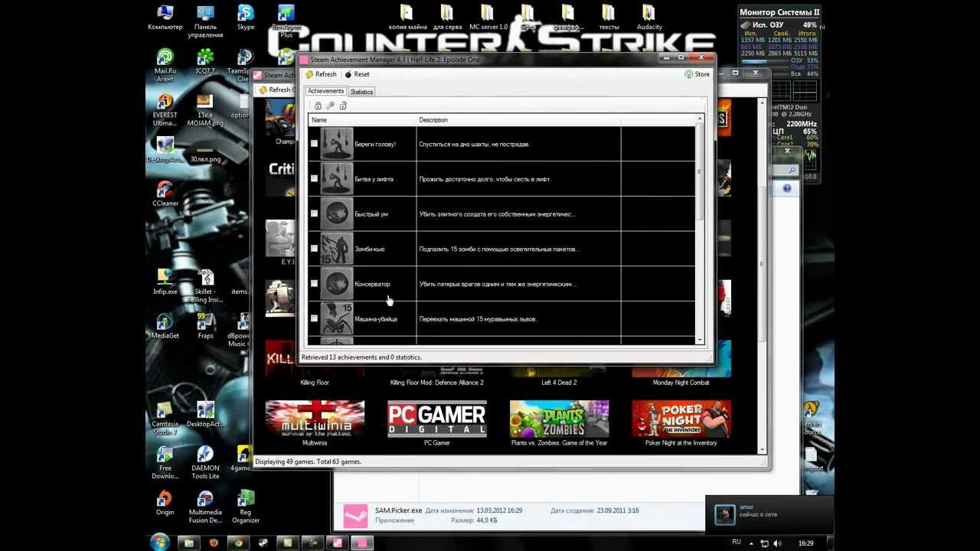Viewport: 980px width, 551px height.
Task: Select the PC Gamer game thumbnail
Action: point(437,419)
